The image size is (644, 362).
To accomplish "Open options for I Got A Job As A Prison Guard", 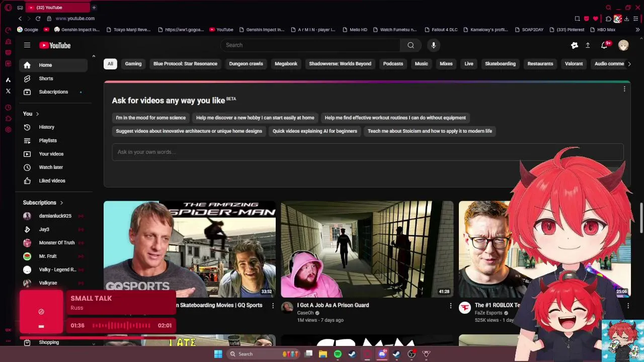I will tap(450, 306).
